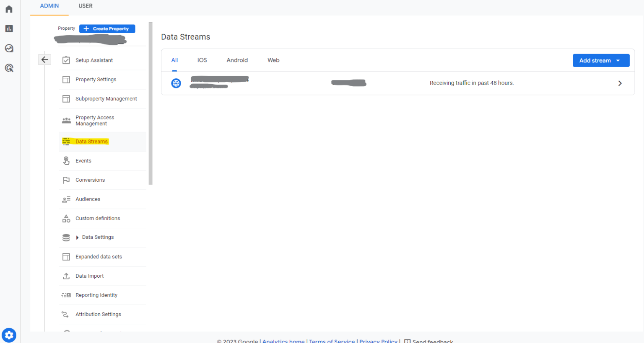Open the Explore section icon
The height and width of the screenshot is (343, 644).
tap(9, 48)
